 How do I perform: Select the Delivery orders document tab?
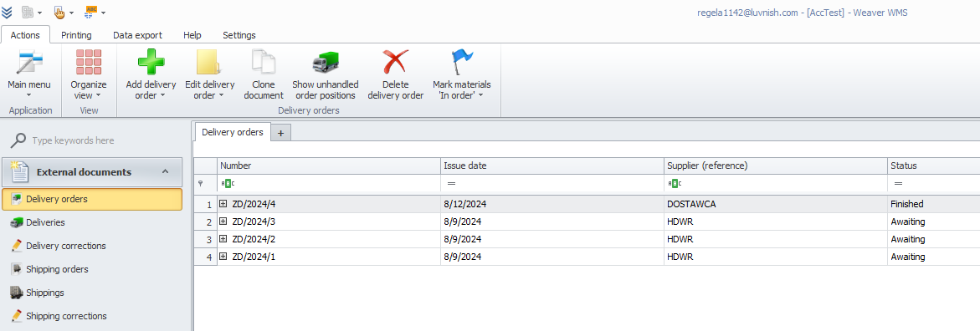(x=233, y=132)
